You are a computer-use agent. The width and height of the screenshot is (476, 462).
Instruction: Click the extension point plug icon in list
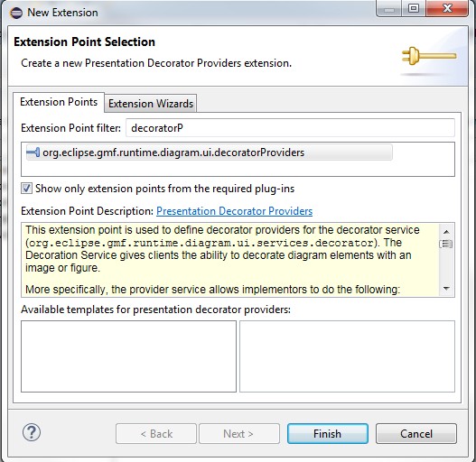[33, 152]
